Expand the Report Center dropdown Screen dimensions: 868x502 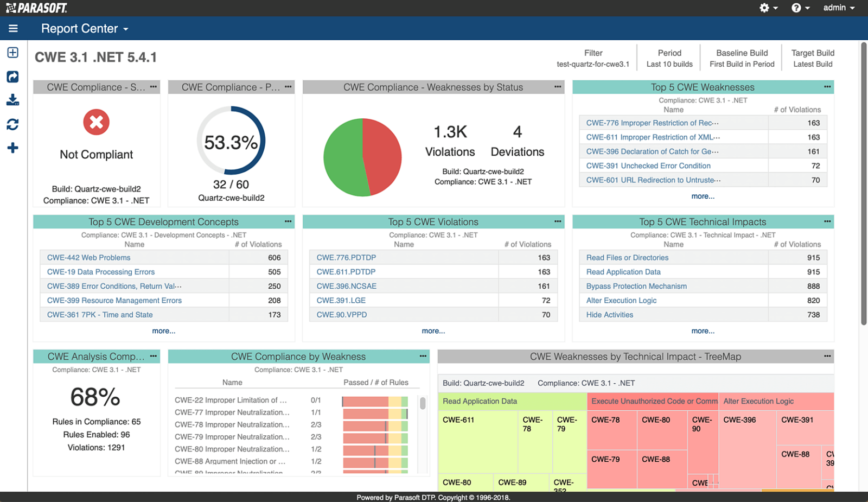point(126,28)
